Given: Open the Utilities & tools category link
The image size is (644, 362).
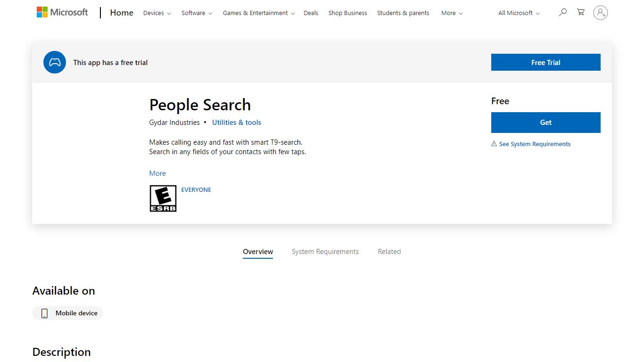Looking at the screenshot, I should (237, 123).
